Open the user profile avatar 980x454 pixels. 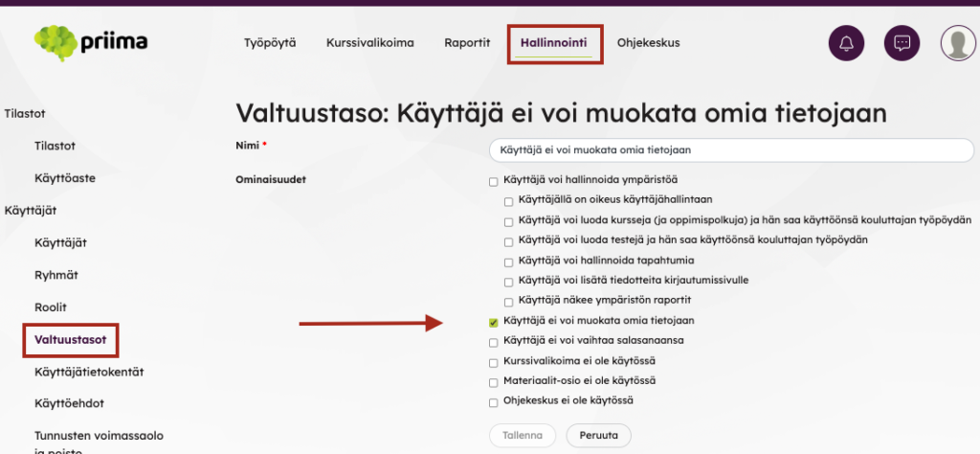(x=958, y=43)
